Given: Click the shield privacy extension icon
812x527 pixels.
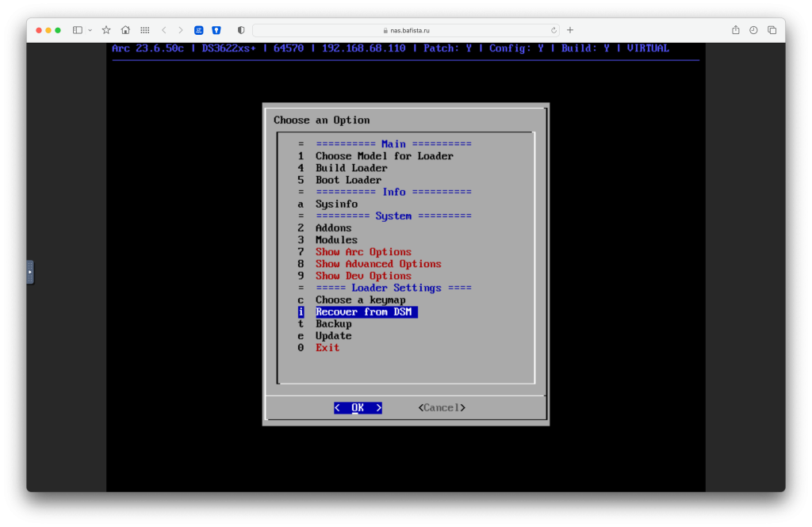Looking at the screenshot, I should point(216,29).
